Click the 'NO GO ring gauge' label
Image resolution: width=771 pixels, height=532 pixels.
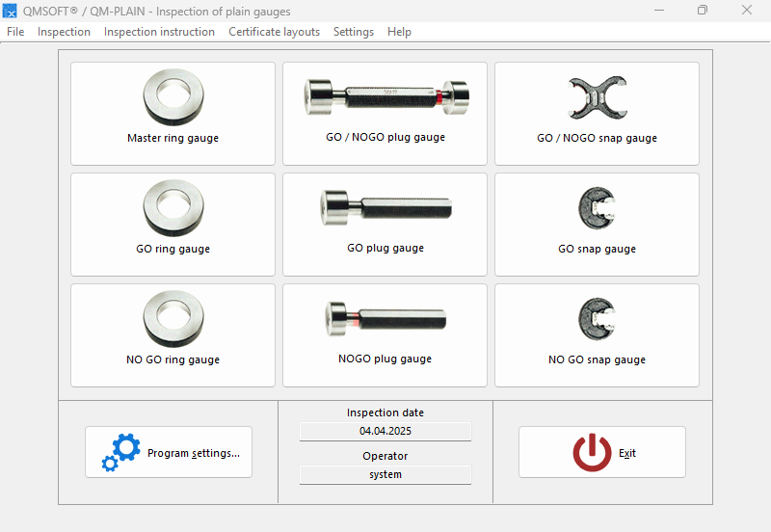coord(173,359)
